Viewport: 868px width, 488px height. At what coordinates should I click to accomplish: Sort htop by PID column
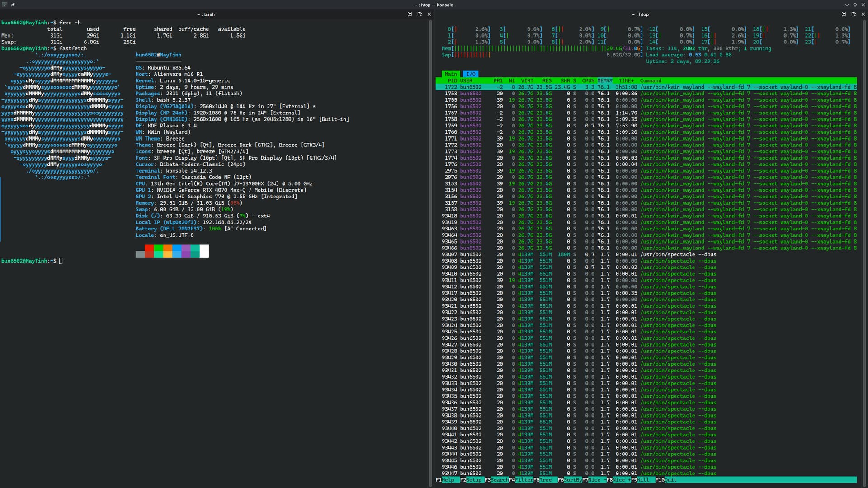(x=452, y=80)
